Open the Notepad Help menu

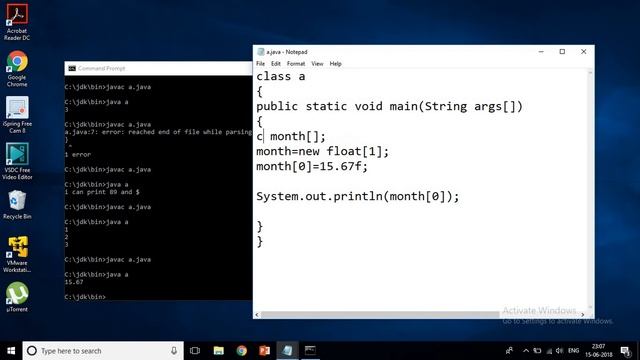click(336, 64)
